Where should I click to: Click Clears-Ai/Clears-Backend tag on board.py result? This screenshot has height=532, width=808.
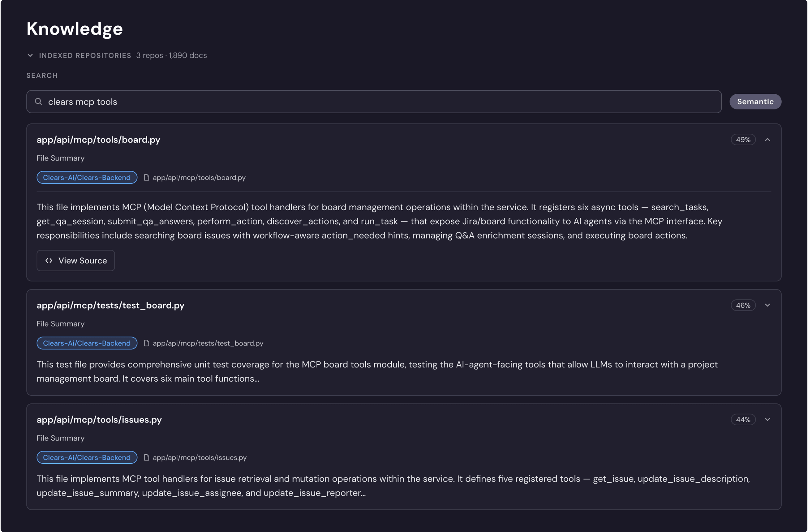pos(87,178)
